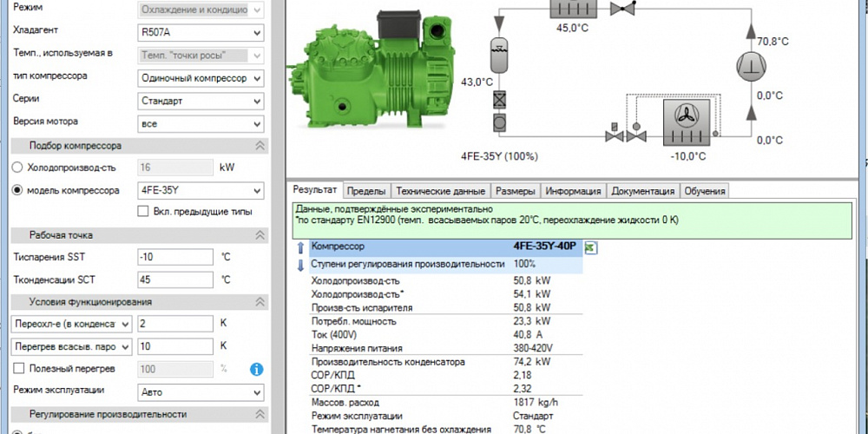Click the Производительность конденсатора 74,2 kW row
868x434 pixels.
446,362
